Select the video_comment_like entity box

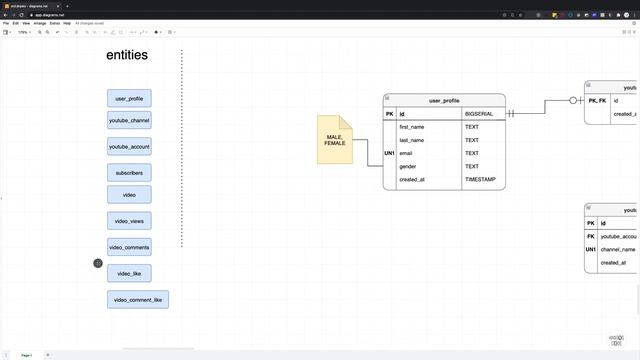point(138,300)
